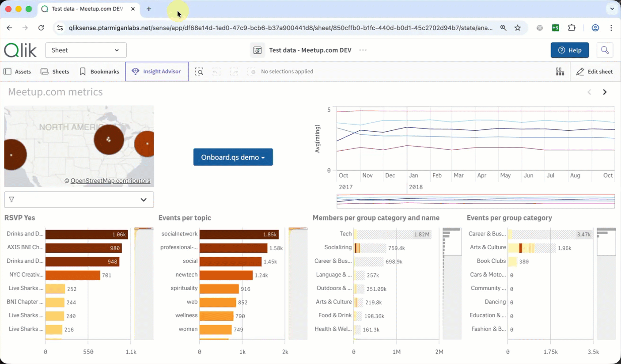Click the magnifier search icon beside Help

tap(605, 50)
